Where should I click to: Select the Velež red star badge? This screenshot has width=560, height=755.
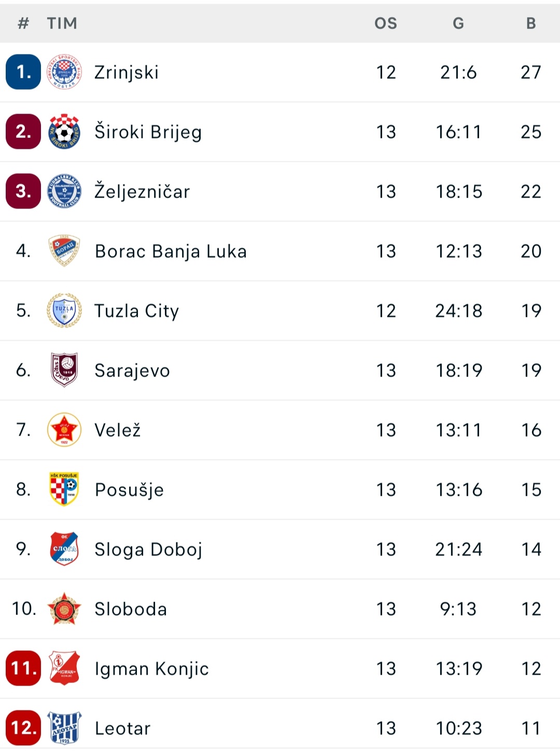(x=64, y=430)
